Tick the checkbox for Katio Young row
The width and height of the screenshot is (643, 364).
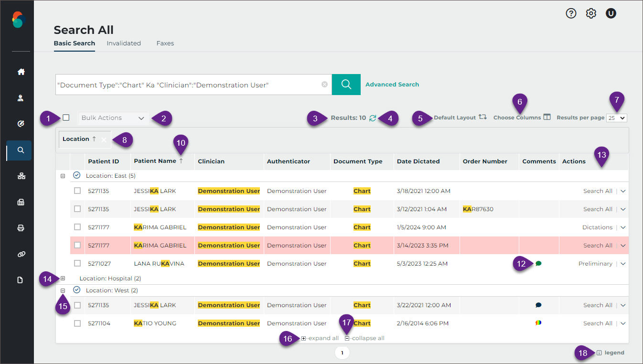click(x=77, y=323)
